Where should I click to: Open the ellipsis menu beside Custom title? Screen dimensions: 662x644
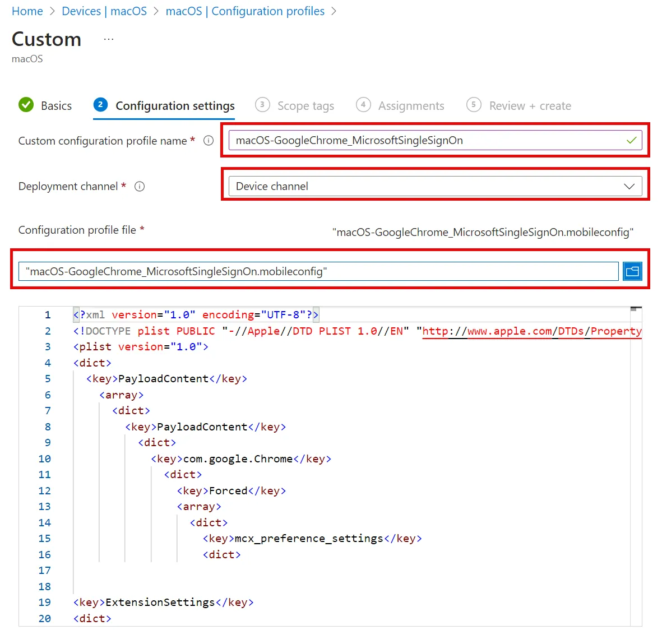[109, 39]
